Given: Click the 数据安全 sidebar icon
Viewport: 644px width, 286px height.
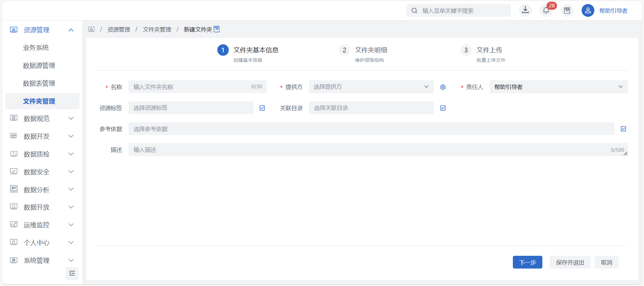Looking at the screenshot, I should pos(13,172).
